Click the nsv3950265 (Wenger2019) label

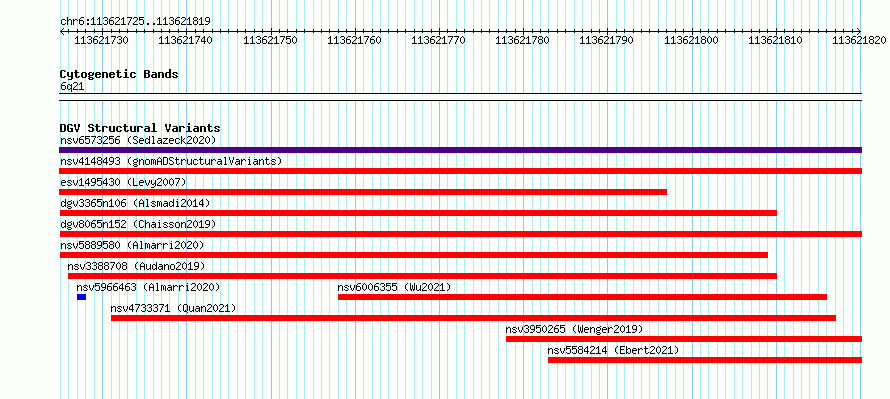point(574,329)
